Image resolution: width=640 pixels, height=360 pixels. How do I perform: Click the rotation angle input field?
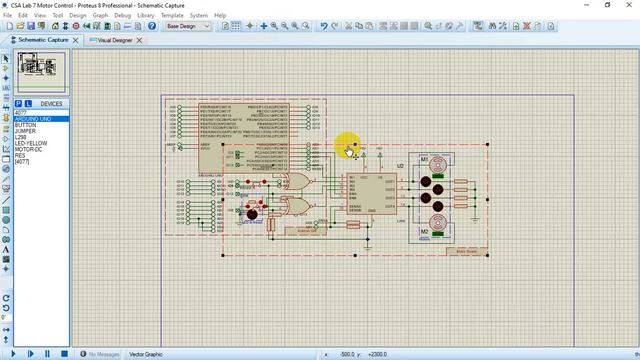pos(6,318)
